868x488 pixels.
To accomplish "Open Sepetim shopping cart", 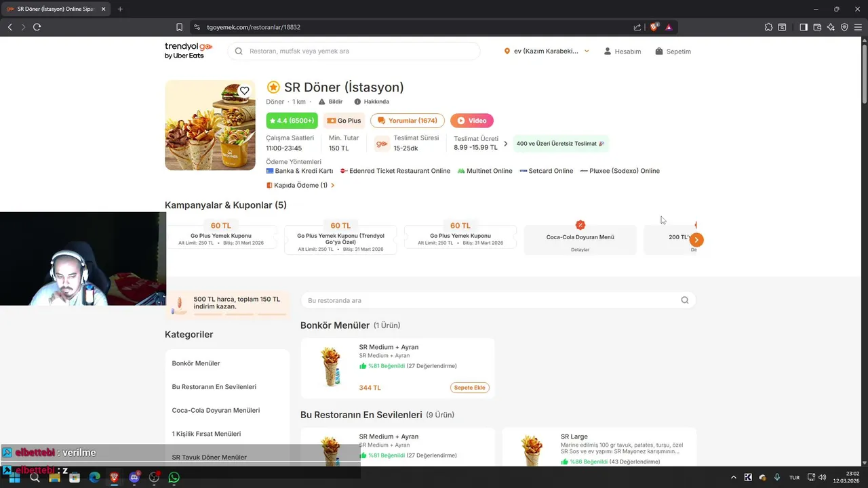I will coord(673,52).
